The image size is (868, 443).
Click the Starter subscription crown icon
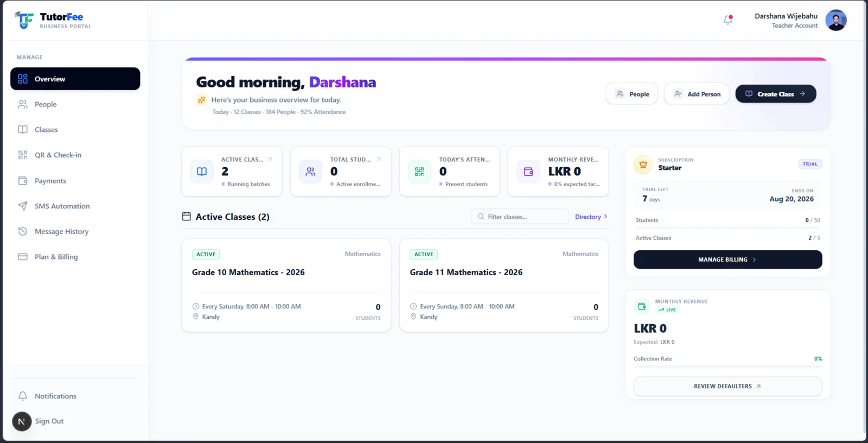(643, 164)
